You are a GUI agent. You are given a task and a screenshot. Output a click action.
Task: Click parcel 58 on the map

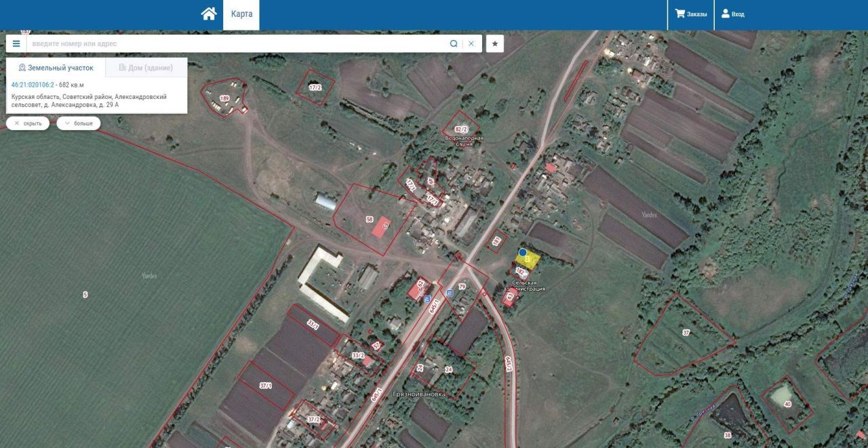click(370, 220)
